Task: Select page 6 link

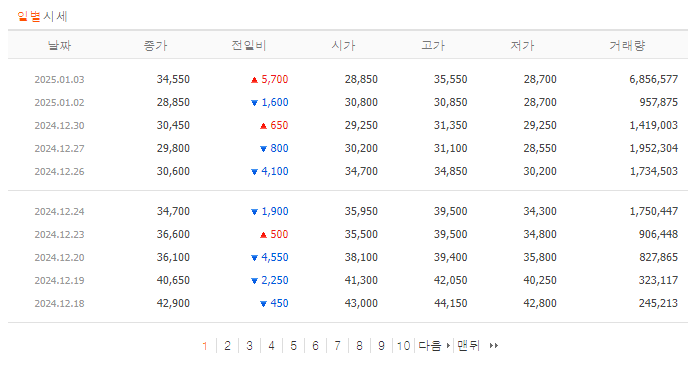Action: click(x=315, y=346)
